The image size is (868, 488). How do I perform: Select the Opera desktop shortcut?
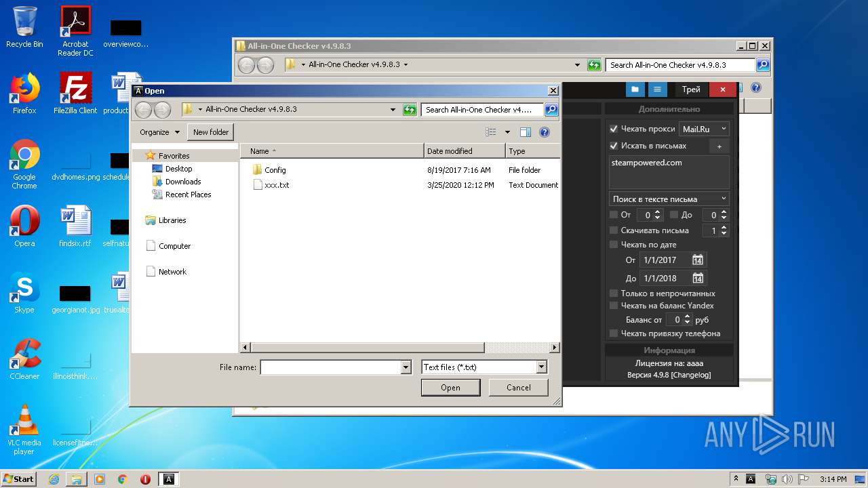click(x=24, y=226)
